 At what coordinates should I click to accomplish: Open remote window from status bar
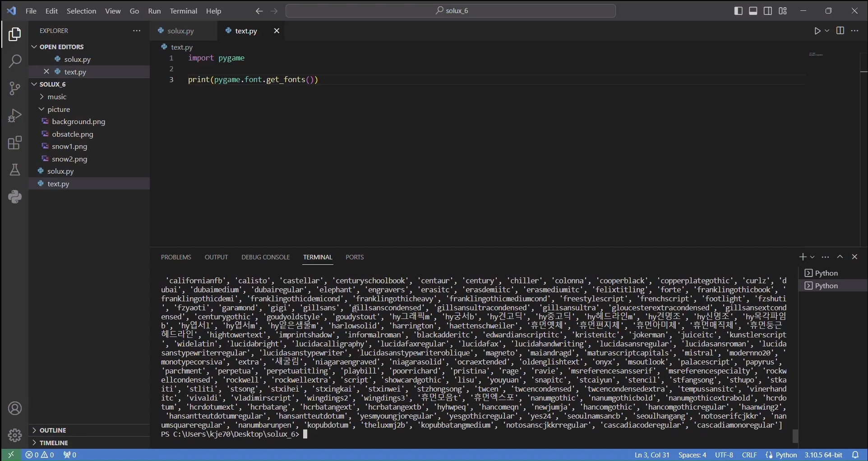11,455
